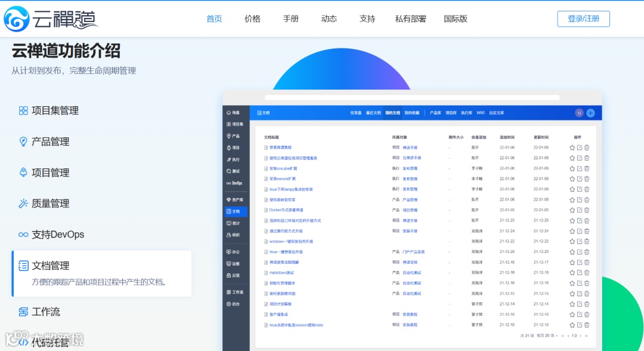Edit the Docker方式部署禅道 document
The height and width of the screenshot is (351, 644).
click(x=580, y=210)
